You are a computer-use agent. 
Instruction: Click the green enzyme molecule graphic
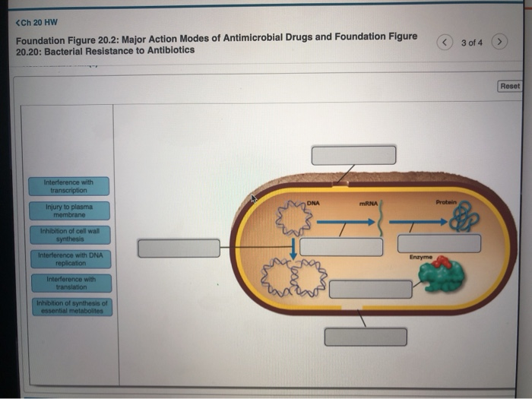[x=440, y=274]
